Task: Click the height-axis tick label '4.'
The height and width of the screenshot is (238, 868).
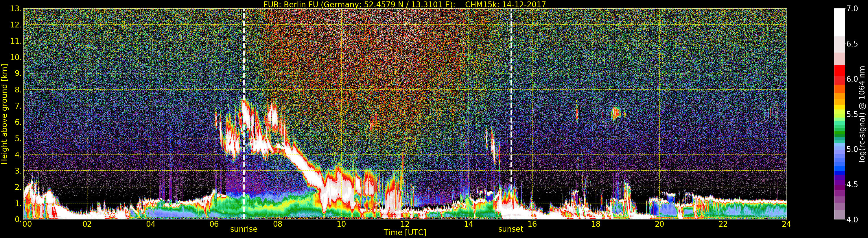Action: 18,155
